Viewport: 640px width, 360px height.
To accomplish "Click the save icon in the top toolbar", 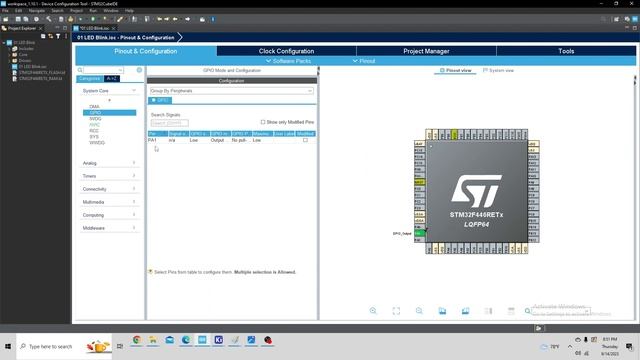I will [x=18, y=19].
